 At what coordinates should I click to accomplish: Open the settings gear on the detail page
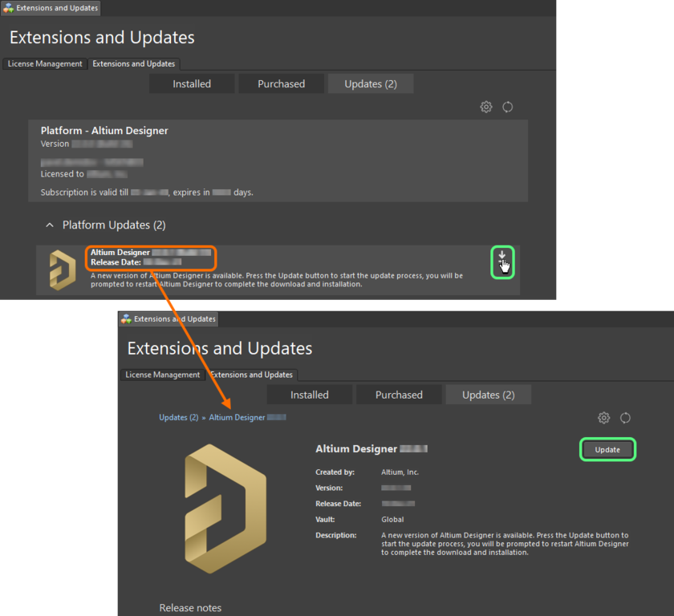[x=603, y=418]
